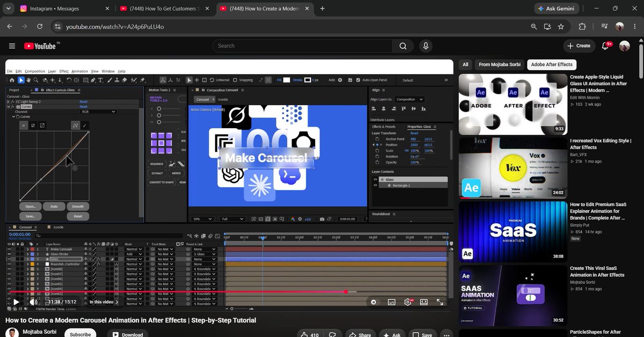
Task: Open YouTube notifications bell
Action: pos(606,46)
